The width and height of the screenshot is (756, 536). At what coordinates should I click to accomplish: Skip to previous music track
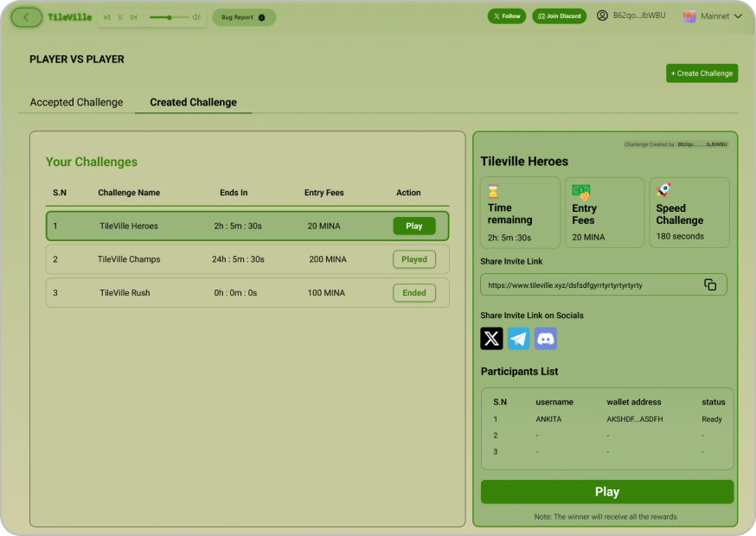point(107,17)
